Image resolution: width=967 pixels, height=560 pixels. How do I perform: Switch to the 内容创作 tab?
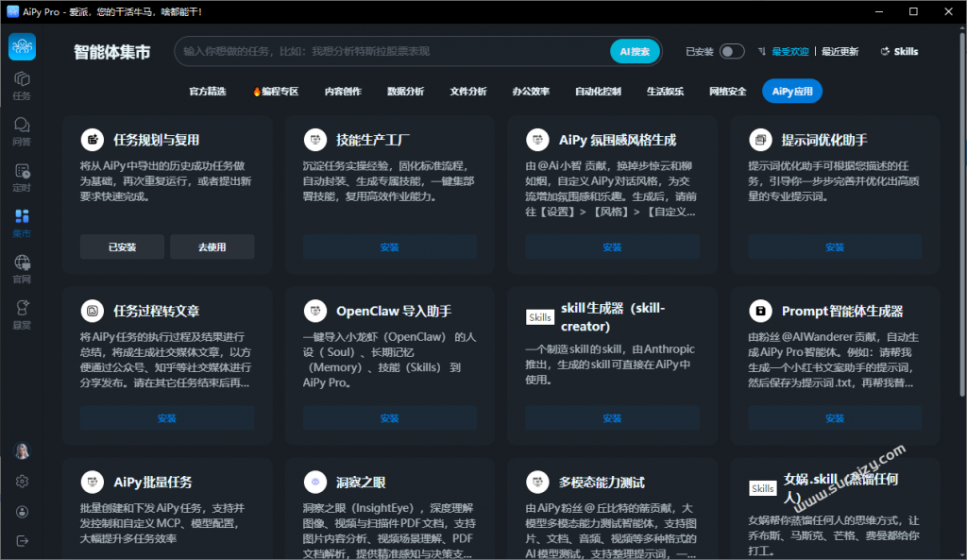point(343,92)
